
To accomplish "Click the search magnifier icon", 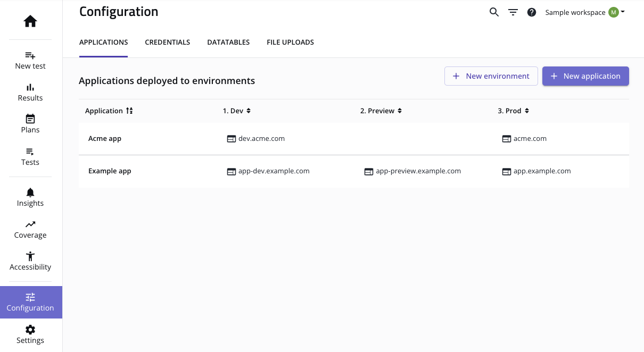I will [x=494, y=12].
